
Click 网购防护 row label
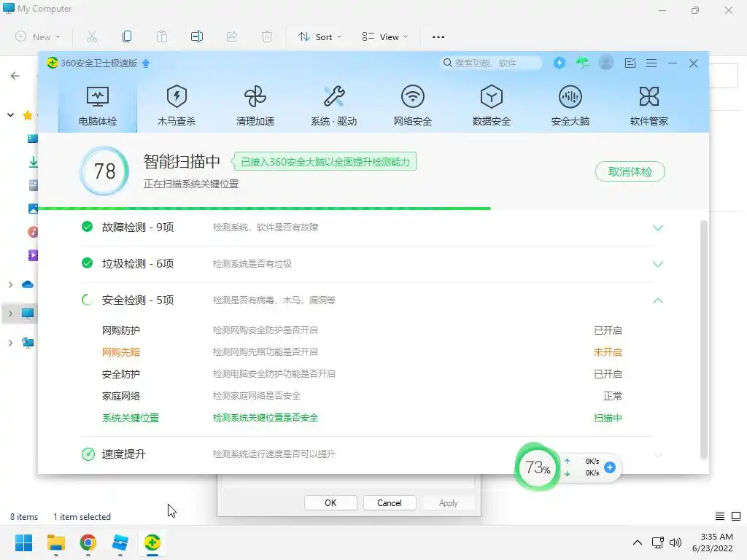[x=121, y=330]
